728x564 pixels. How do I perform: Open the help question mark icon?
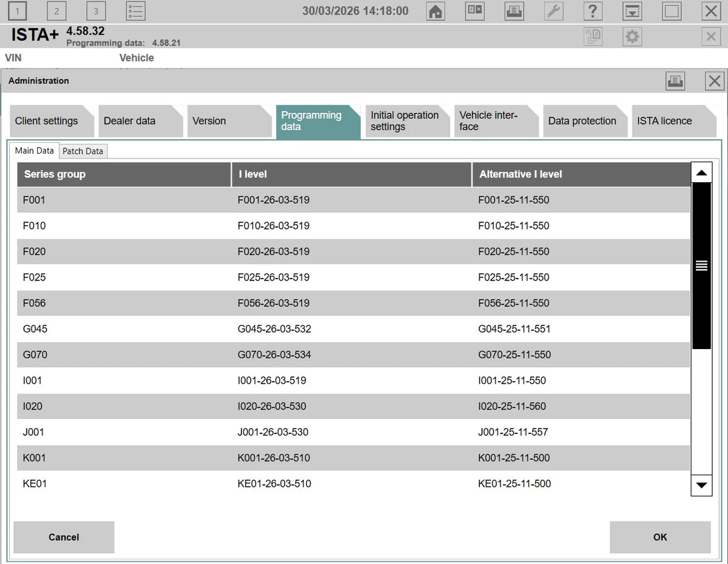tap(593, 11)
